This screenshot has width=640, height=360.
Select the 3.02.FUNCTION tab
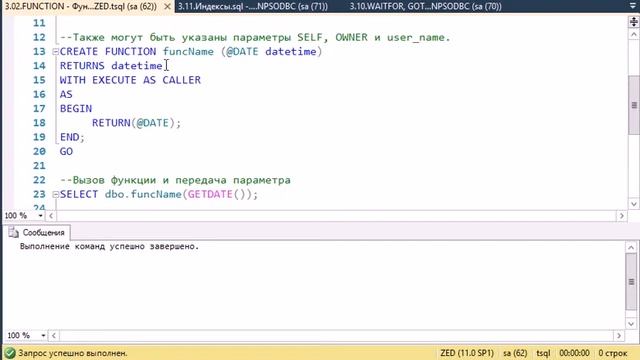coord(81,6)
